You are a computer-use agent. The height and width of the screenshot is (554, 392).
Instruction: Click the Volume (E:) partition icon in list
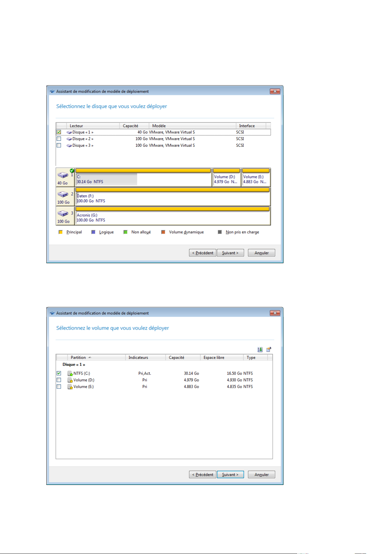pos(70,387)
